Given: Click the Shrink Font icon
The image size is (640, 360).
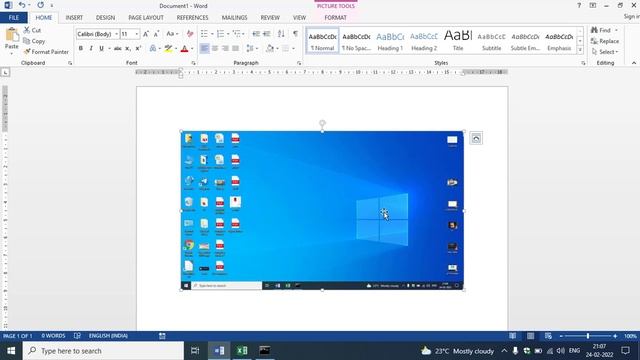Looking at the screenshot, I should coord(156,34).
